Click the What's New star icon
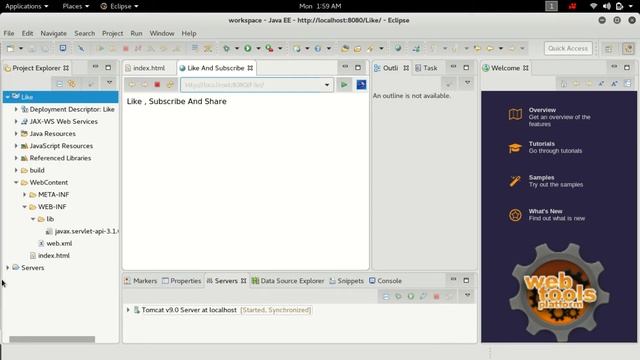The image size is (640, 360). point(515,215)
